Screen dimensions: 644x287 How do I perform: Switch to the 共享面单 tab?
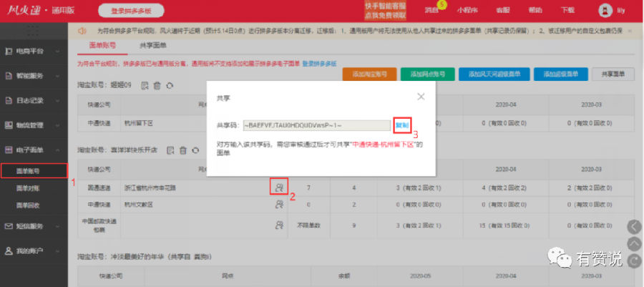153,46
